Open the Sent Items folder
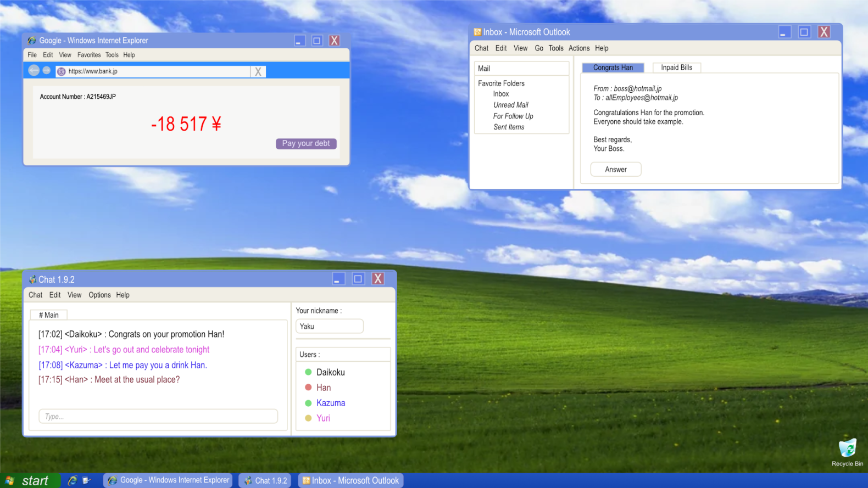The width and height of the screenshot is (868, 488). (509, 127)
